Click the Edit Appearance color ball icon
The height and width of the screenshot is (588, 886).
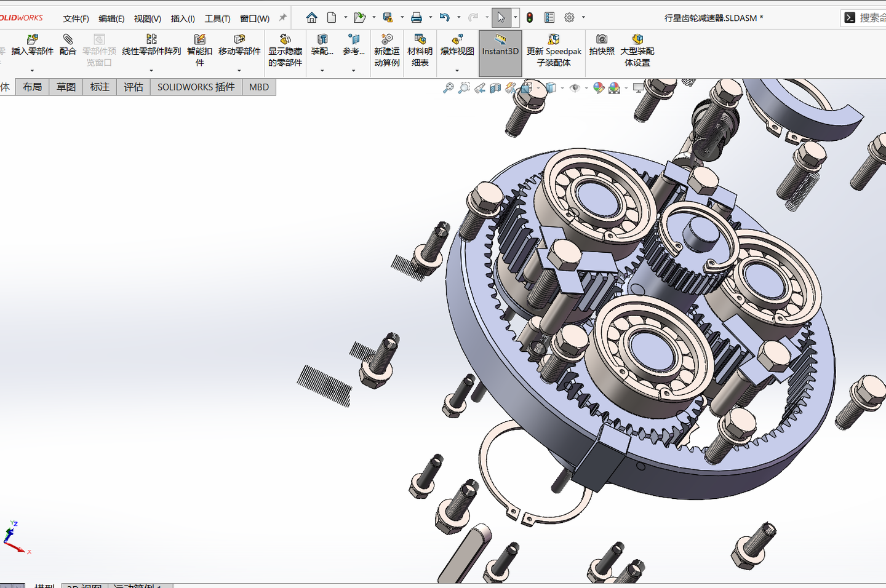click(x=599, y=88)
